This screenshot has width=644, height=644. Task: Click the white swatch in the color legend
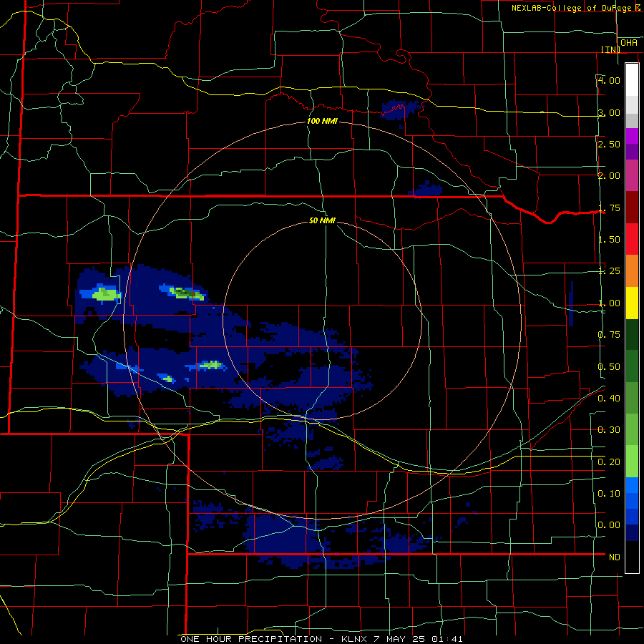[632, 79]
